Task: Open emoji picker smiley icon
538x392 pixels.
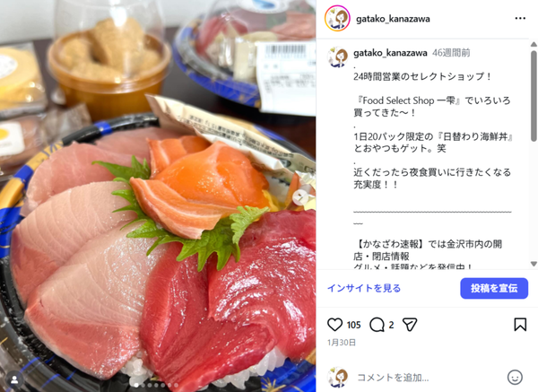Action: (515, 378)
